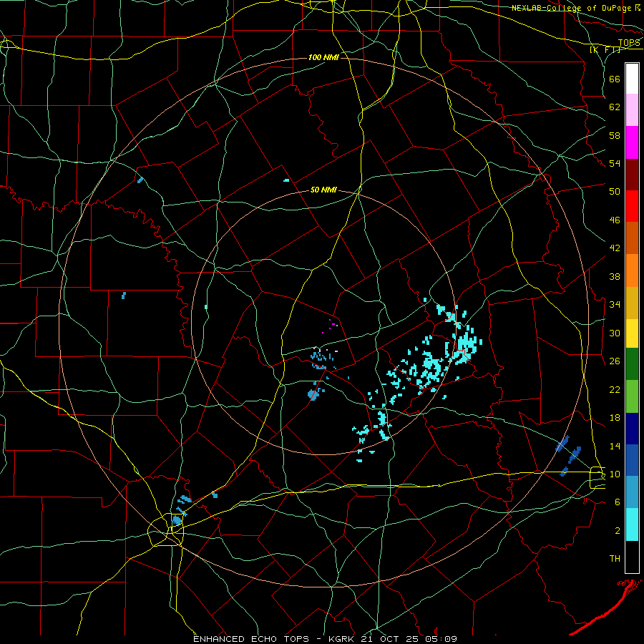Image resolution: width=644 pixels, height=644 pixels.
Task: Click the 14 legend value
Action: coord(615,446)
